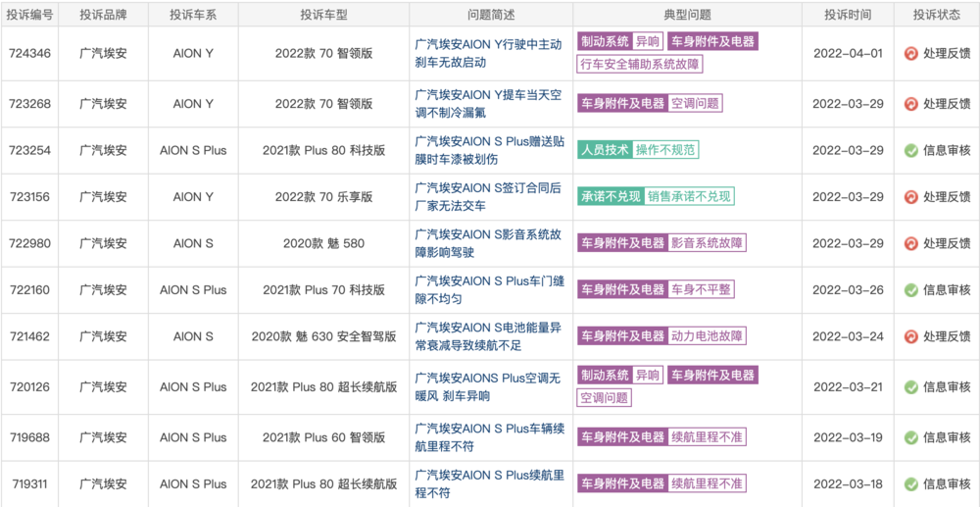Click the model cell 2021款 Plus 60 智领版
Image resolution: width=980 pixels, height=507 pixels.
[x=323, y=437]
